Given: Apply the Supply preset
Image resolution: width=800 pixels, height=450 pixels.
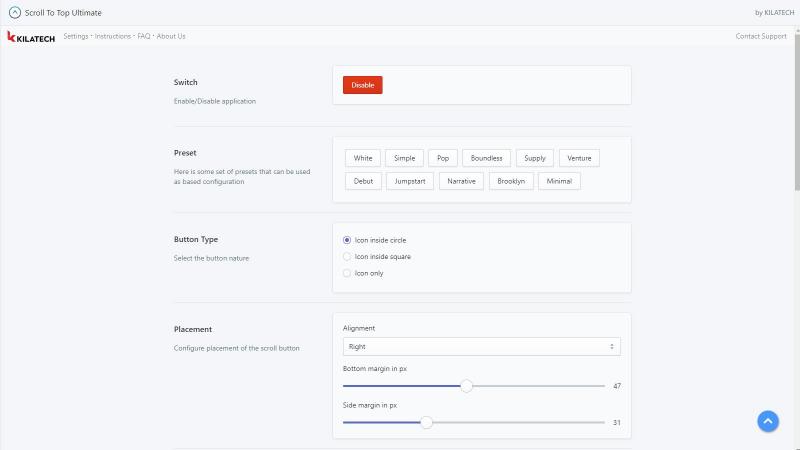Looking at the screenshot, I should (x=535, y=158).
